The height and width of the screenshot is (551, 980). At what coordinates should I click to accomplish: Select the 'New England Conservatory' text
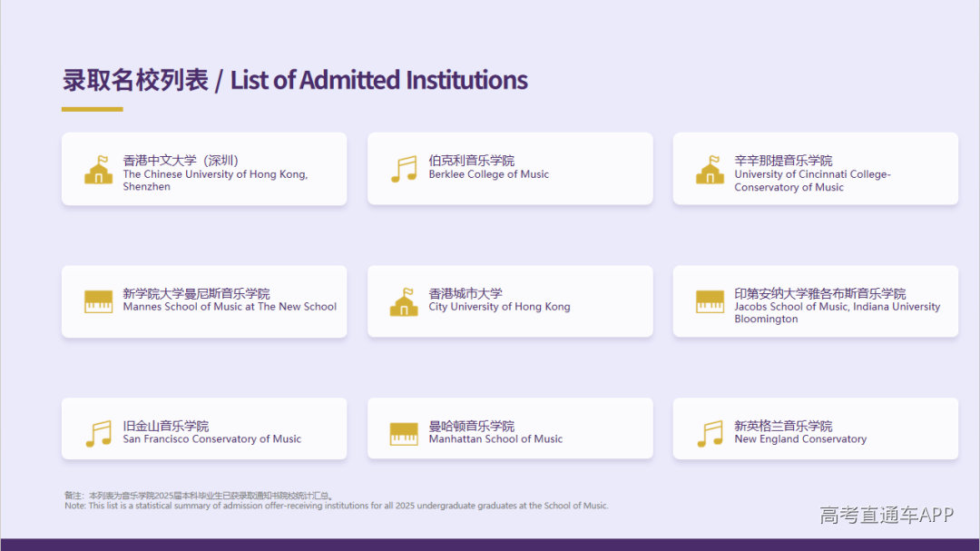tap(800, 439)
